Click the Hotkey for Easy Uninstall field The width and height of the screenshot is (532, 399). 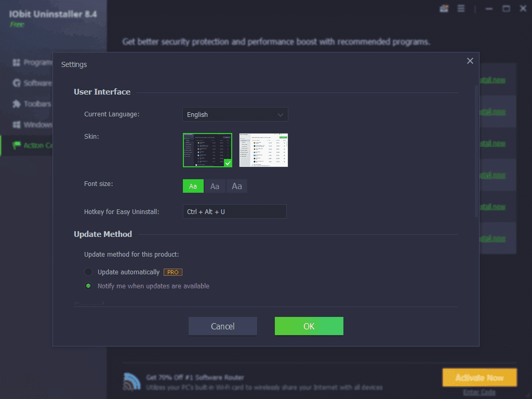235,211
